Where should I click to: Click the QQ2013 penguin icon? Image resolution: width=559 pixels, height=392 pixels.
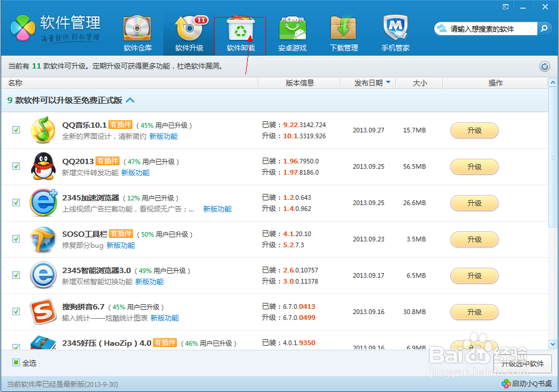[x=43, y=166]
